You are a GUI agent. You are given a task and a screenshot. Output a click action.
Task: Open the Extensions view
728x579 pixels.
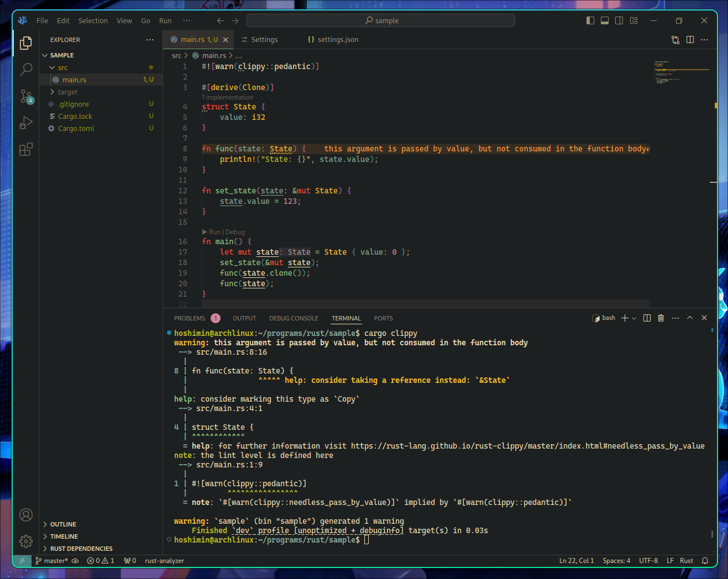tap(26, 149)
